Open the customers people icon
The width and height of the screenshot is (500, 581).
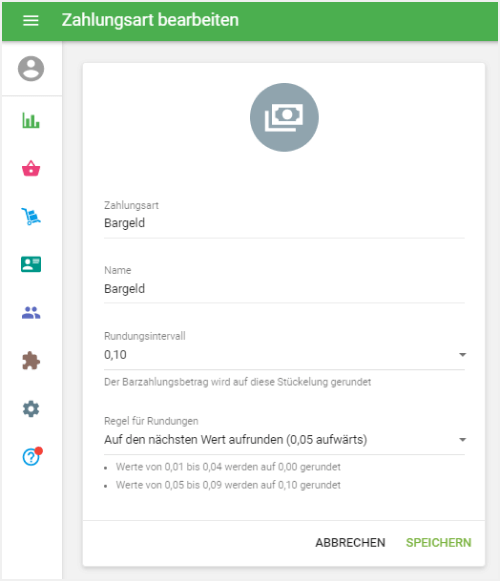[31, 313]
